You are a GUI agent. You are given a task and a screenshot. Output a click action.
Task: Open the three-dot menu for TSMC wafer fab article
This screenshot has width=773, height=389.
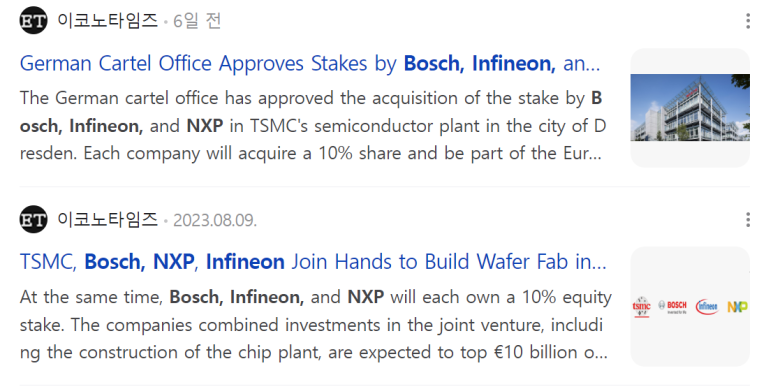point(748,220)
